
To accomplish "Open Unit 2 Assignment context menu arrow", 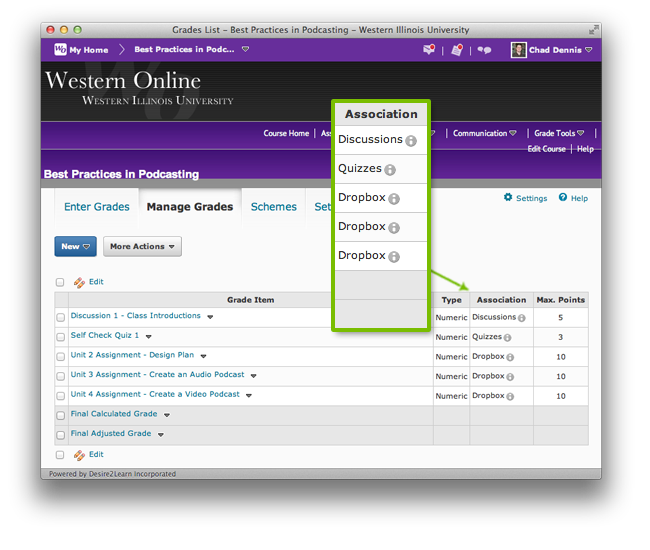I will pos(203,356).
